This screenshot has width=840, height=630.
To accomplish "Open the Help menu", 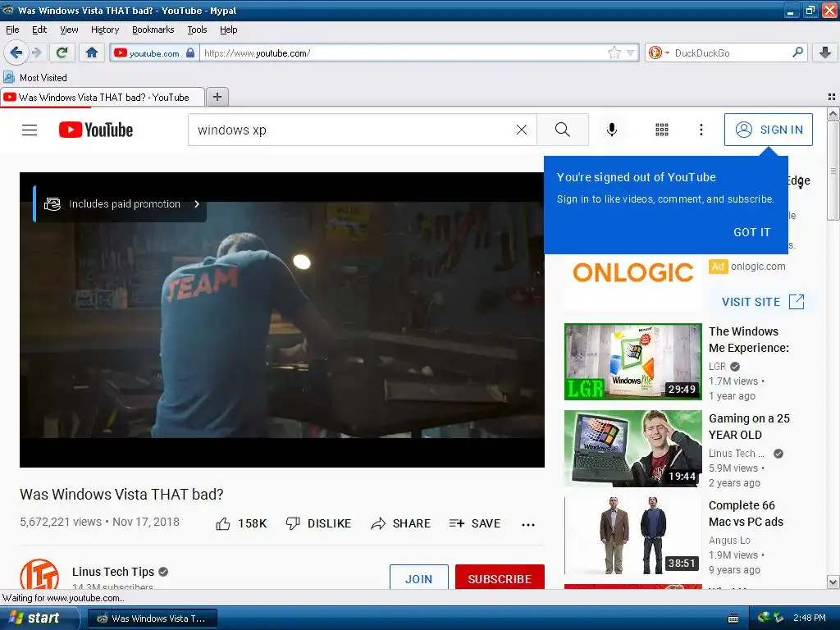I will tap(228, 30).
